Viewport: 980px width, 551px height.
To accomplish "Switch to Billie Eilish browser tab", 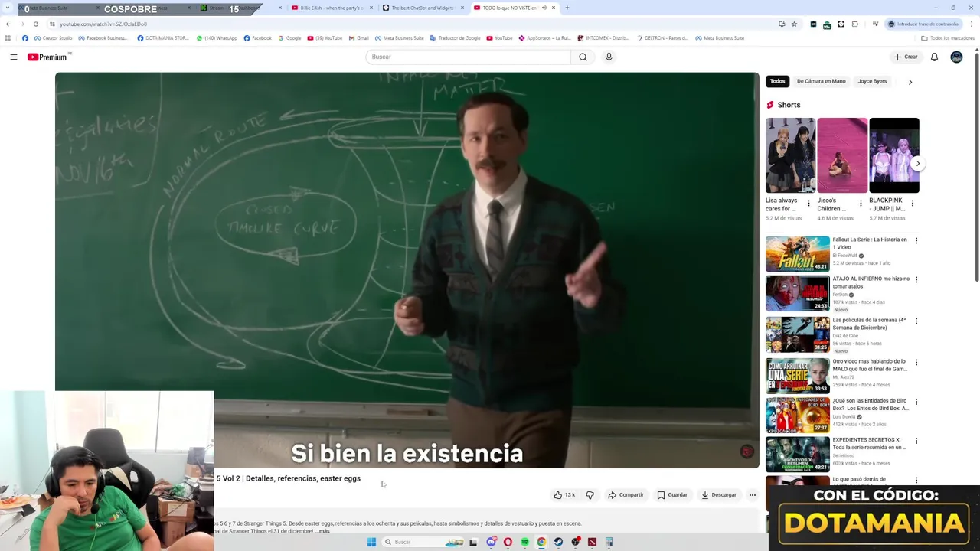I will (x=332, y=8).
